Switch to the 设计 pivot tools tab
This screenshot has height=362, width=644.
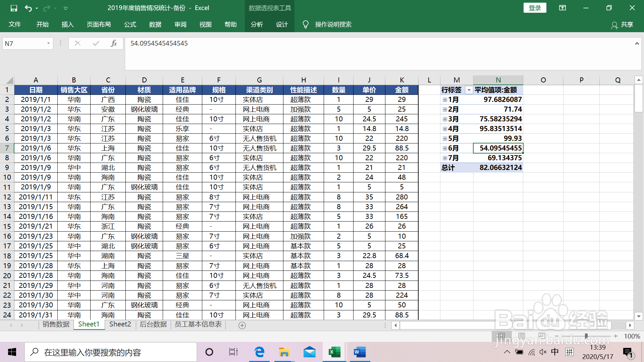click(282, 24)
